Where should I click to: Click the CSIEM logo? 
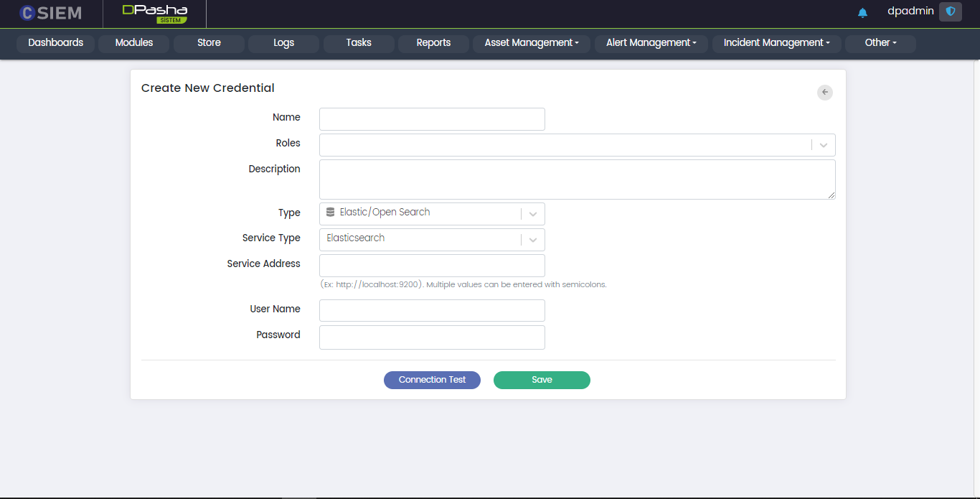[50, 13]
